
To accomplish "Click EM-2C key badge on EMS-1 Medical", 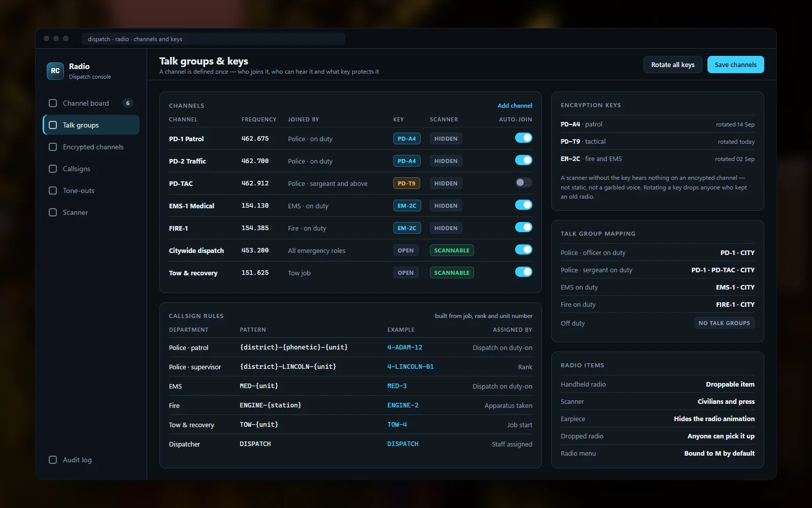I will pyautogui.click(x=407, y=206).
